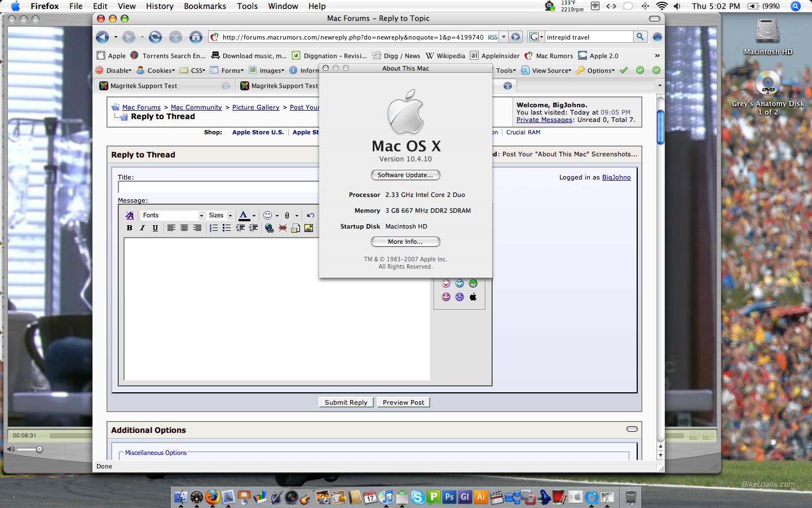Viewport: 812px width, 508px height.
Task: Open the Fonts dropdown in editor
Action: click(172, 215)
